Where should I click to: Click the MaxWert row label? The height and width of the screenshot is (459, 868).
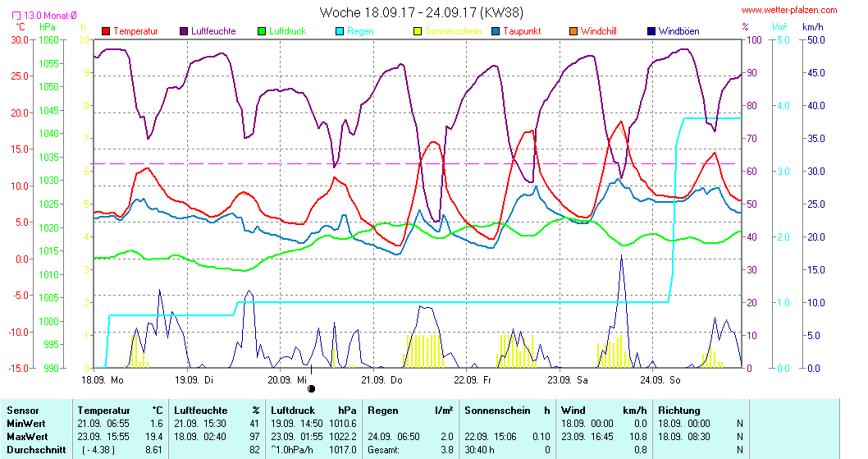click(27, 437)
